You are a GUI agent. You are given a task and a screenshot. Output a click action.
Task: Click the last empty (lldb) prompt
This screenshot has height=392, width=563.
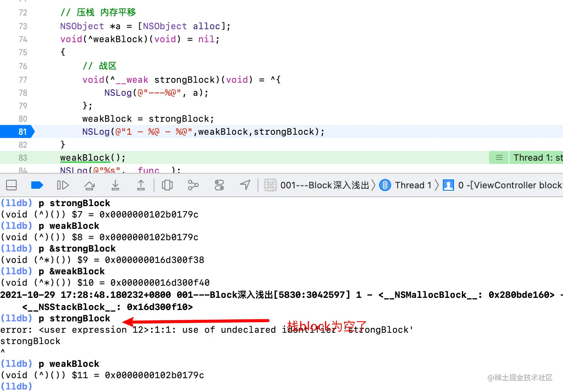click(x=16, y=386)
